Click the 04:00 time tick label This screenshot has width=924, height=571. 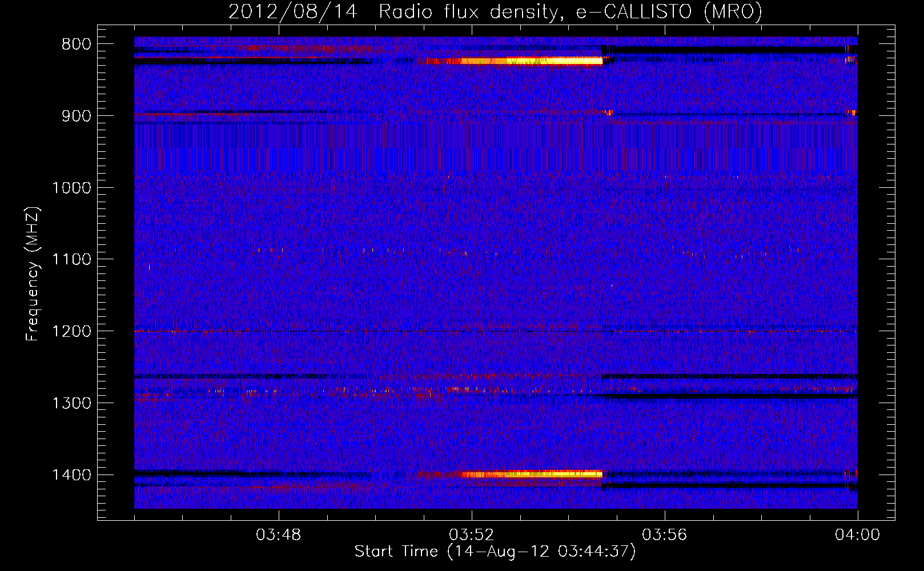[x=858, y=535]
